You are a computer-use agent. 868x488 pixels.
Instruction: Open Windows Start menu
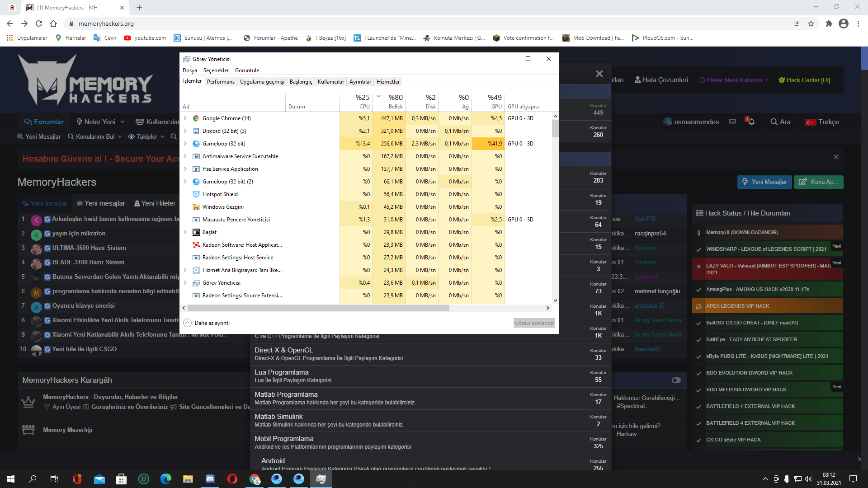point(11,479)
